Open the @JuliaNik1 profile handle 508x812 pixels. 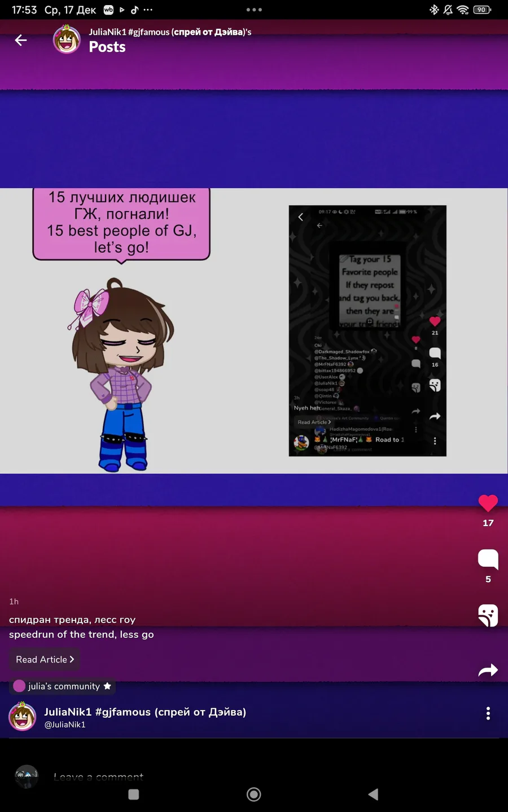coord(65,725)
